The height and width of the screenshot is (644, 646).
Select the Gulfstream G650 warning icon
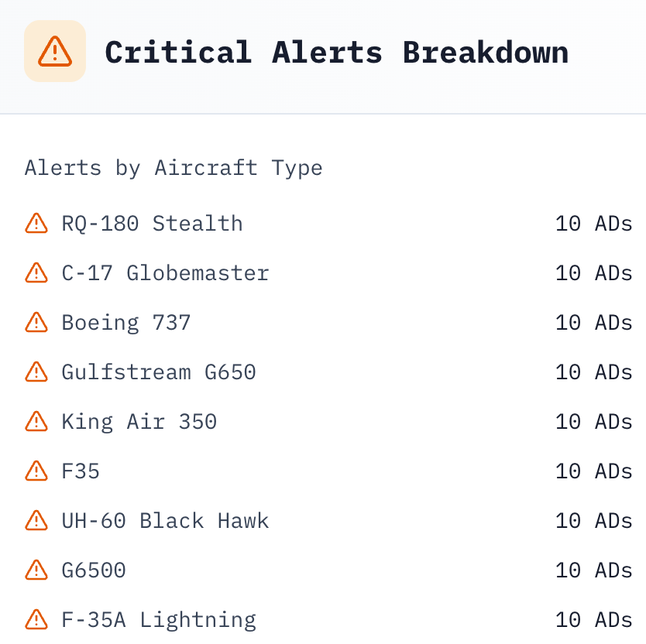tap(36, 372)
